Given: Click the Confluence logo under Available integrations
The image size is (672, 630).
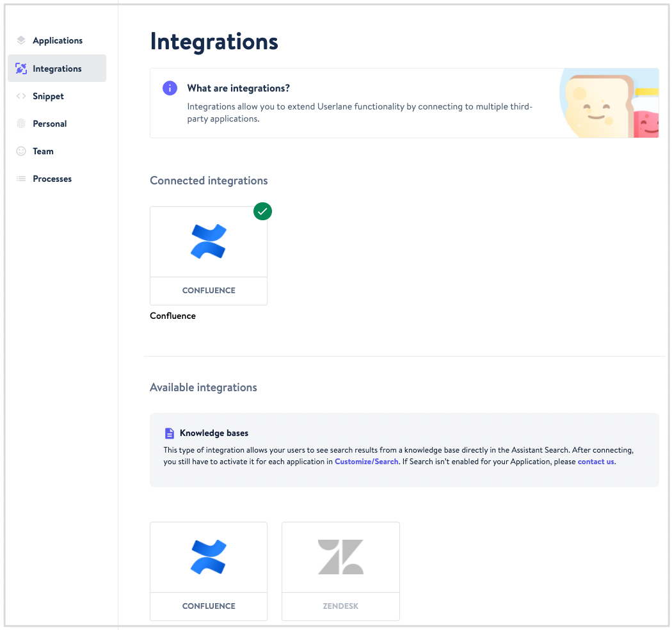Looking at the screenshot, I should pos(209,557).
